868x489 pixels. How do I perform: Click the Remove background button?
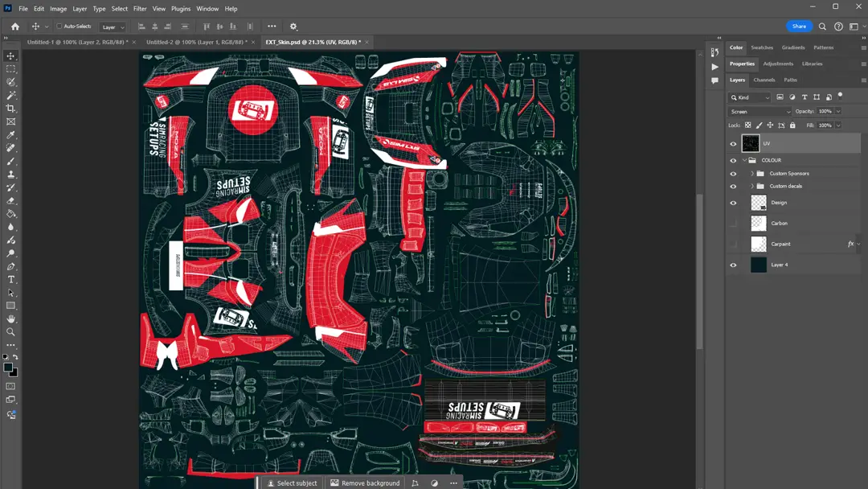point(365,483)
